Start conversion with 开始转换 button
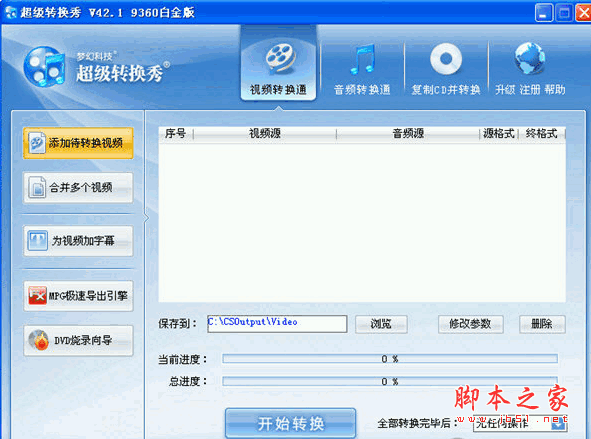 tap(291, 424)
